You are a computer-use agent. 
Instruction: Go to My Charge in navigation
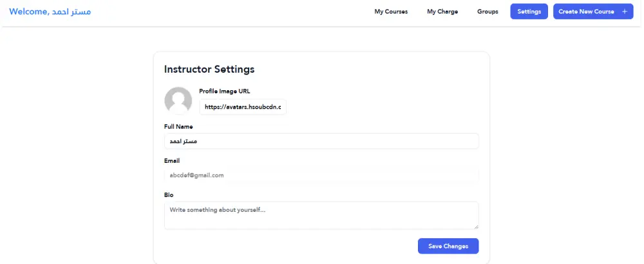pyautogui.click(x=442, y=12)
